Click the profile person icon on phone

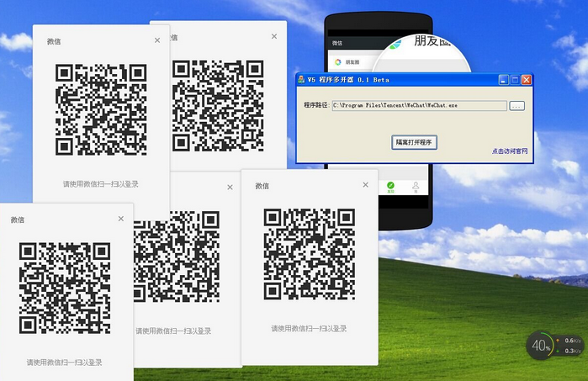(416, 185)
